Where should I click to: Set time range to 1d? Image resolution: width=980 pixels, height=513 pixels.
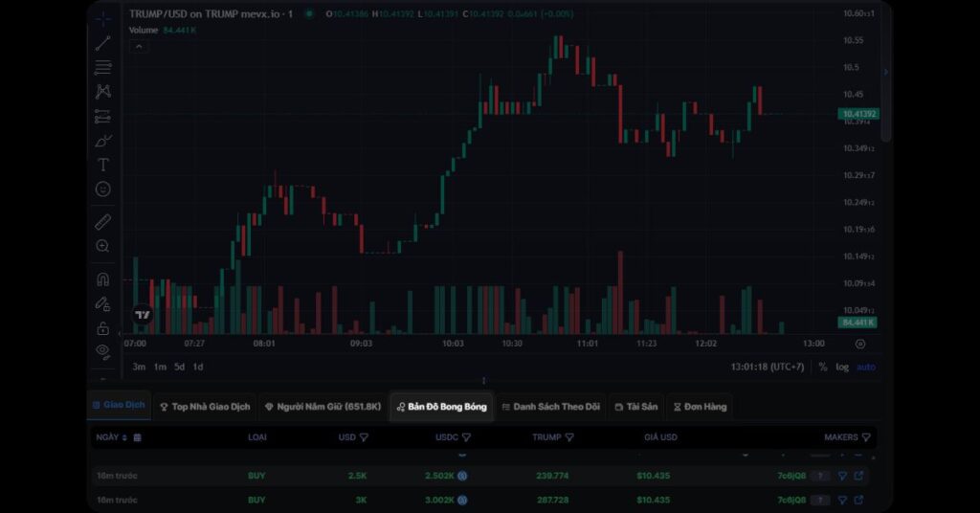pyautogui.click(x=198, y=367)
